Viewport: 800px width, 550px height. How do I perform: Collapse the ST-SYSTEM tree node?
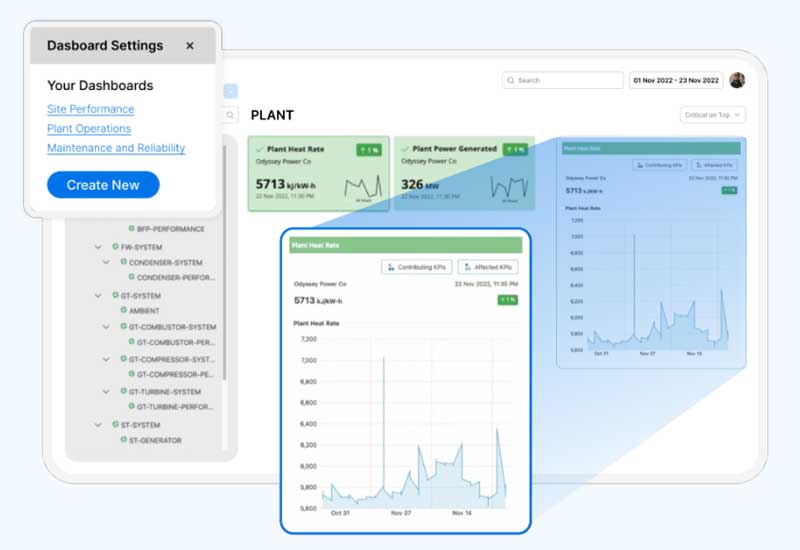[x=98, y=425]
